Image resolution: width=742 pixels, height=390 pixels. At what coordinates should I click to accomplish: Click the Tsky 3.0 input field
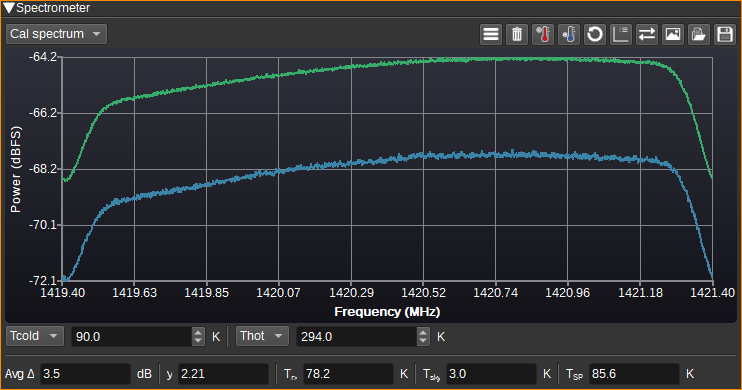(491, 374)
